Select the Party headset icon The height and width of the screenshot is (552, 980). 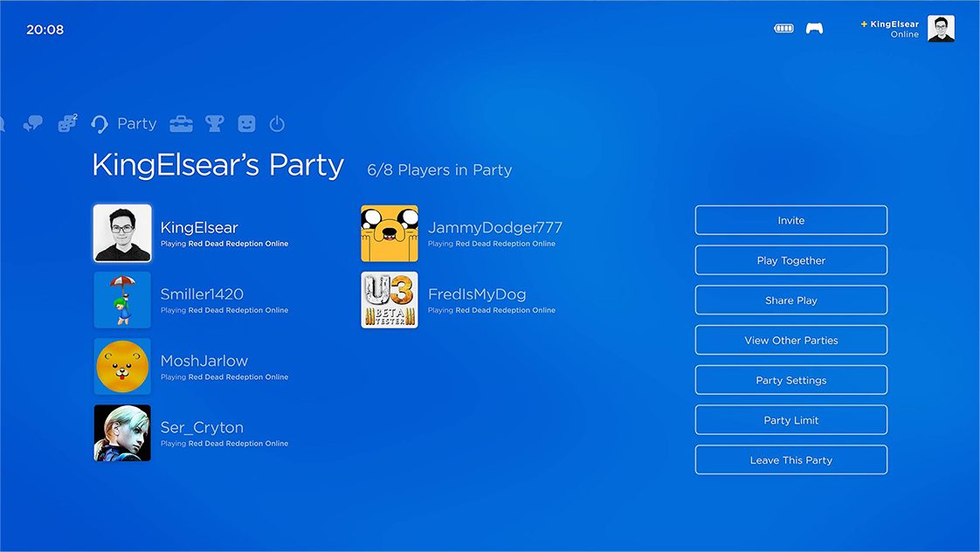[100, 124]
